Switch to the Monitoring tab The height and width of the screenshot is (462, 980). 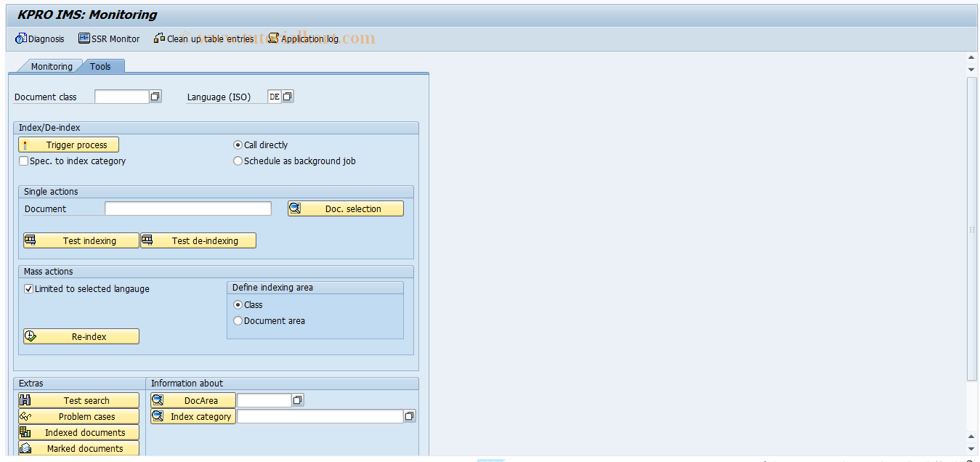tap(50, 65)
